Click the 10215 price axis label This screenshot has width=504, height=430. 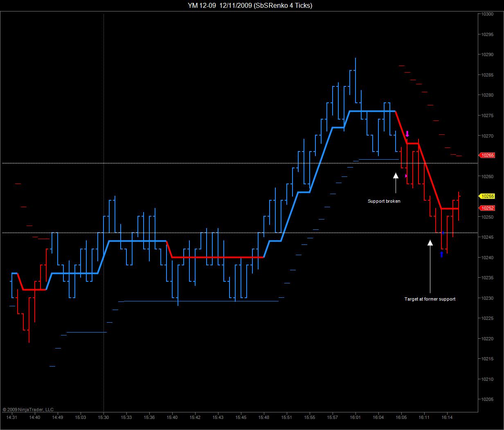click(x=487, y=359)
